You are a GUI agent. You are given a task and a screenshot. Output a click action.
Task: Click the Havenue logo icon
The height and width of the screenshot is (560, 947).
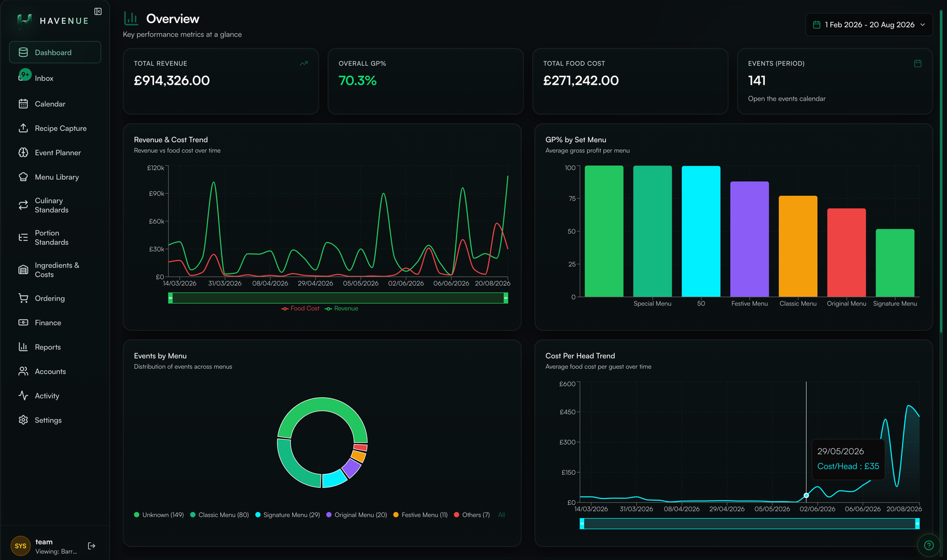coord(24,21)
